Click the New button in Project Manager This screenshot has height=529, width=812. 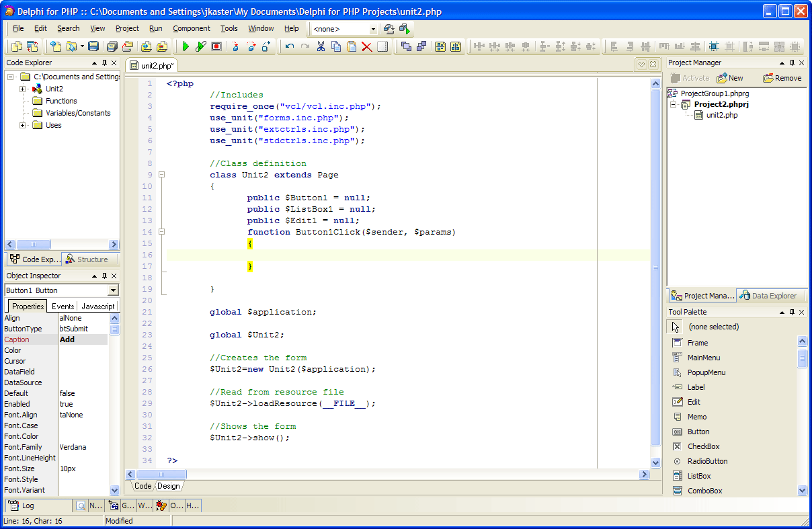click(x=730, y=78)
